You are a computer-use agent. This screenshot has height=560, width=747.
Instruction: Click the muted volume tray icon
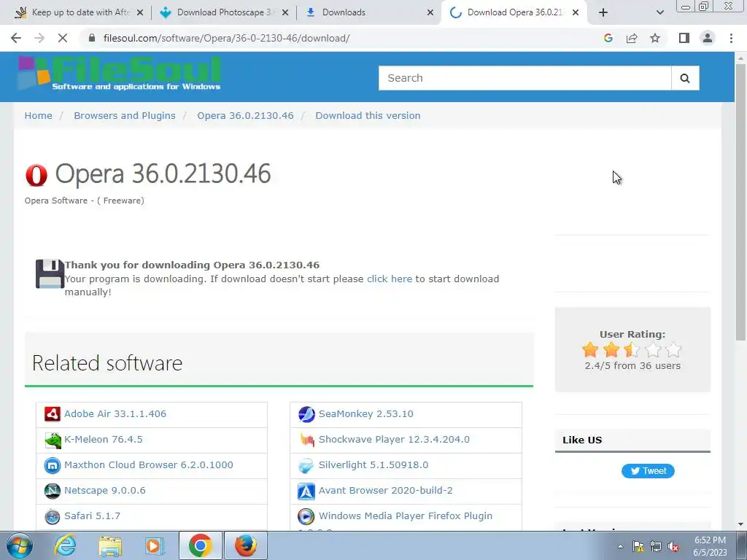[673, 546]
